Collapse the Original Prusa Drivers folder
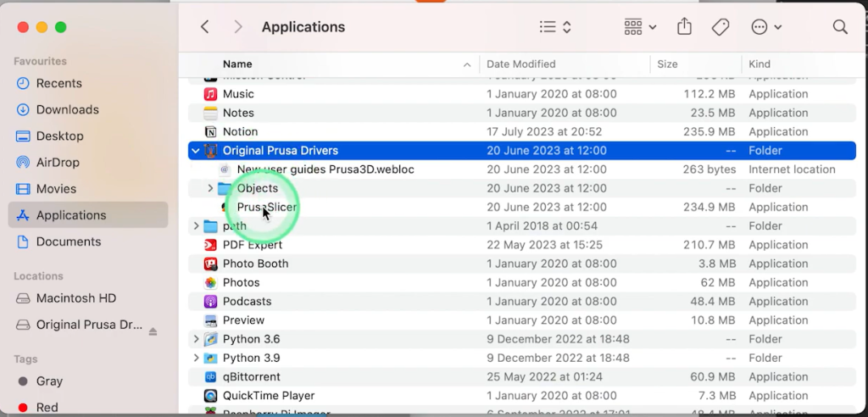The image size is (868, 417). [x=196, y=151]
